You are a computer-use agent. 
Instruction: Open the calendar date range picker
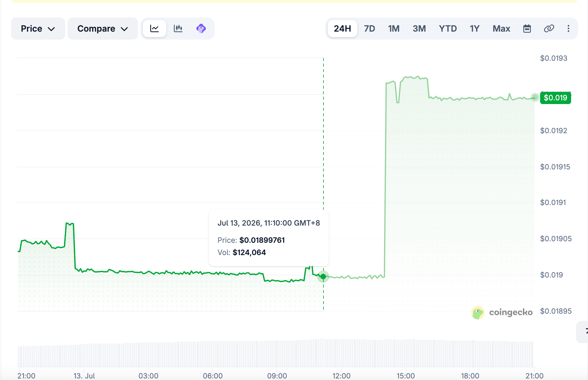click(527, 29)
